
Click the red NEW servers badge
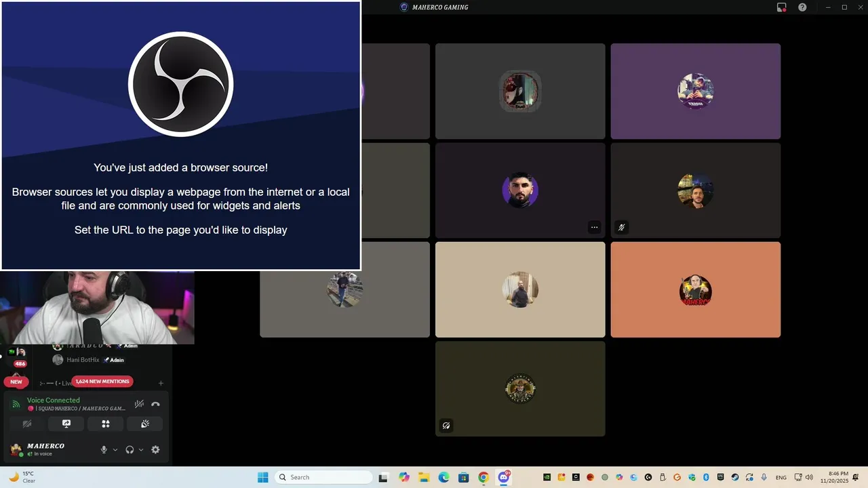pyautogui.click(x=16, y=382)
